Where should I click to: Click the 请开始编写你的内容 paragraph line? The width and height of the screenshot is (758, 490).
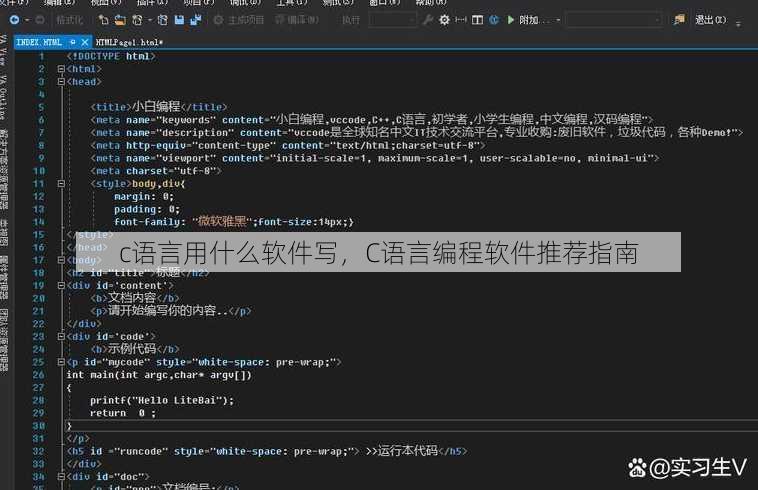click(171, 311)
